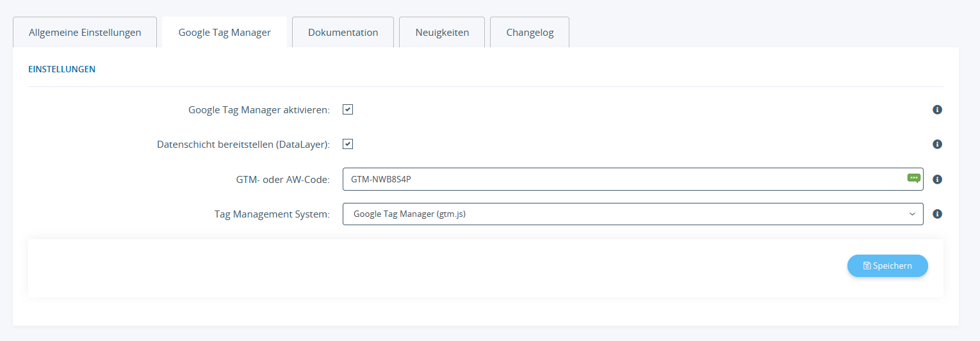This screenshot has width=980, height=341.
Task: Open the Tag Management System dropdown
Action: (x=633, y=214)
